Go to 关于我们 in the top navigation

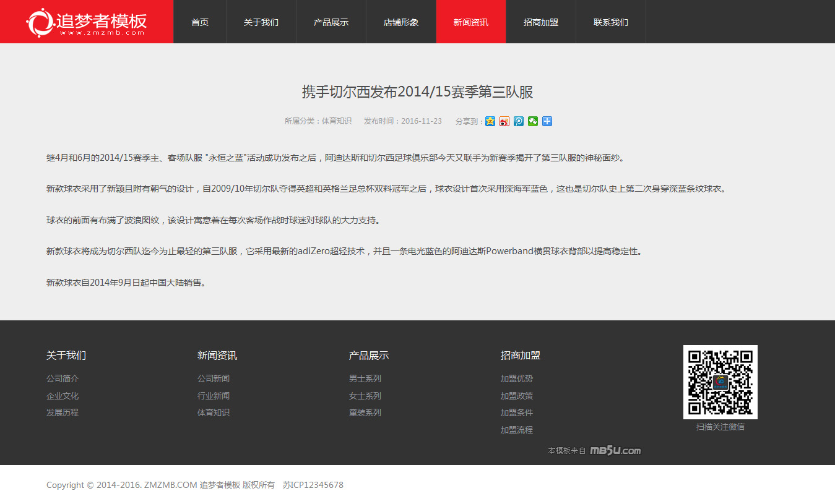(x=261, y=22)
